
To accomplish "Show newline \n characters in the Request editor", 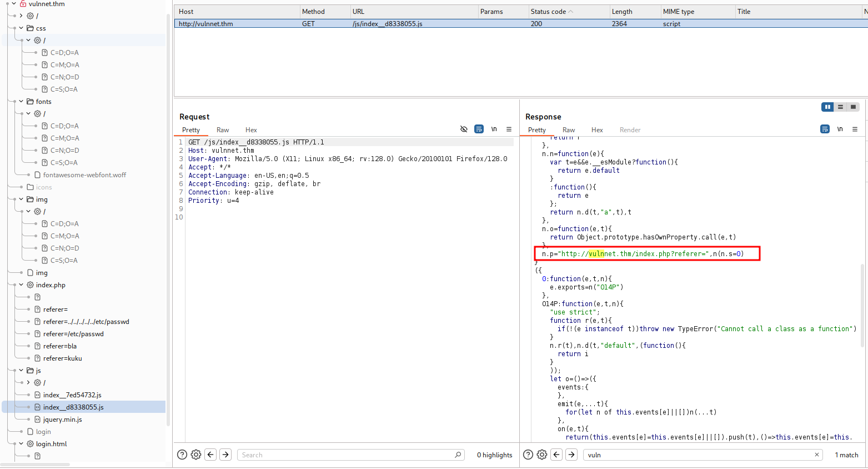I will 494,129.
